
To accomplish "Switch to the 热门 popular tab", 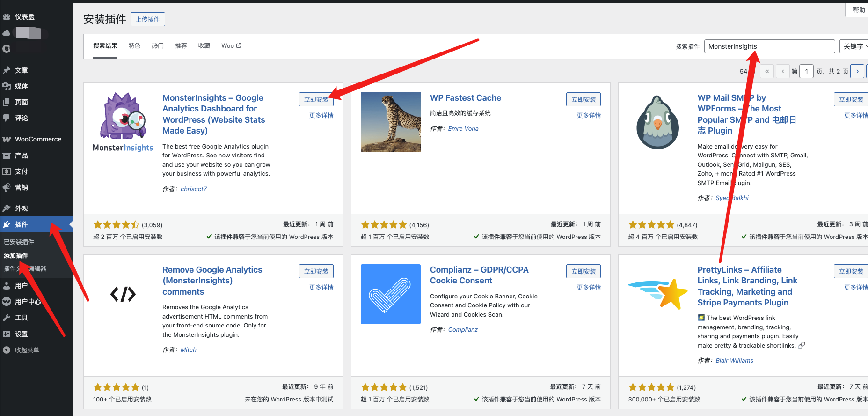I will pos(158,46).
